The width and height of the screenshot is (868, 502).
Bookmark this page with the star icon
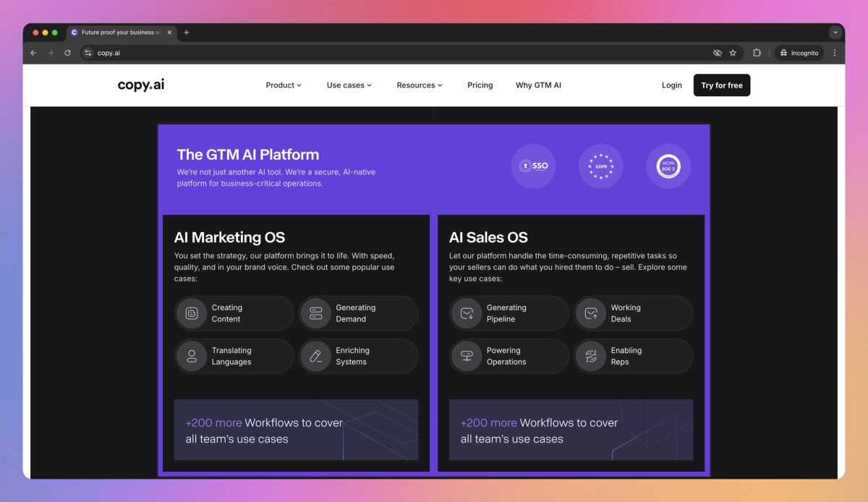coord(733,53)
